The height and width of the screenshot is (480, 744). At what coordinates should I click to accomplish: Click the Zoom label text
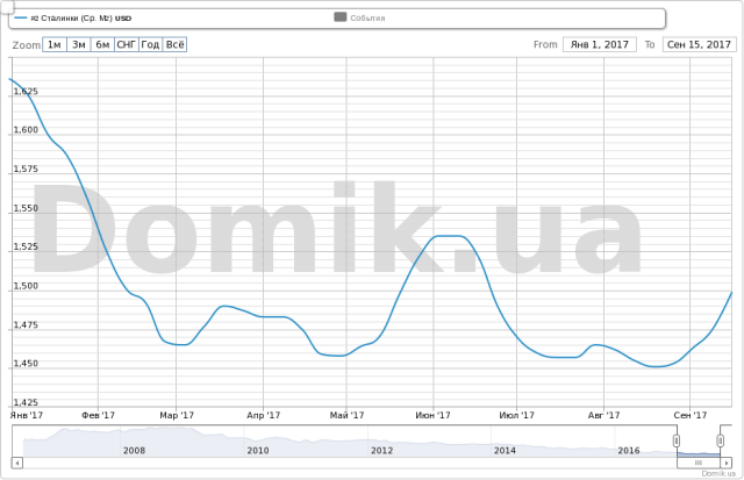tap(27, 45)
